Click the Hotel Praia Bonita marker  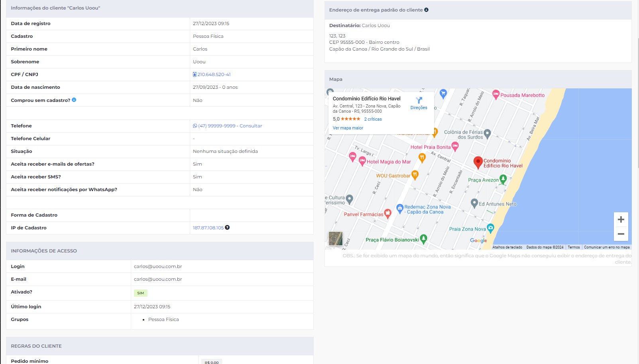pos(455,147)
